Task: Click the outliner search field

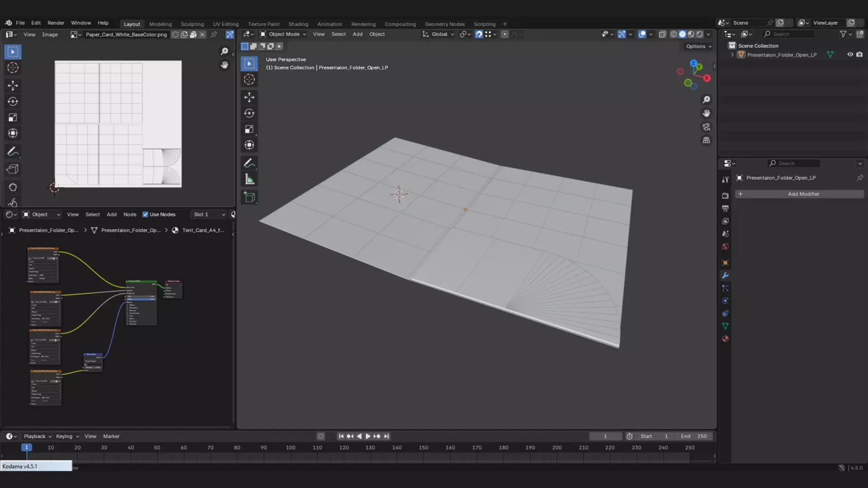Action: tap(788, 34)
